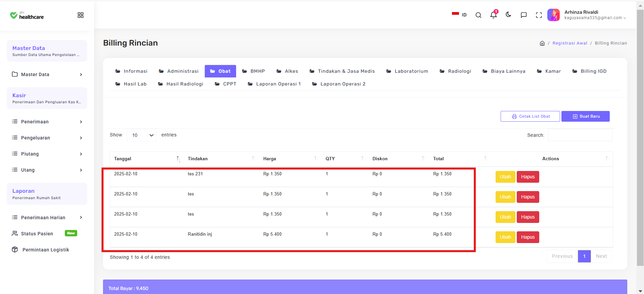Open the sidebar grid menu icon
This screenshot has height=294, width=644.
tap(81, 15)
